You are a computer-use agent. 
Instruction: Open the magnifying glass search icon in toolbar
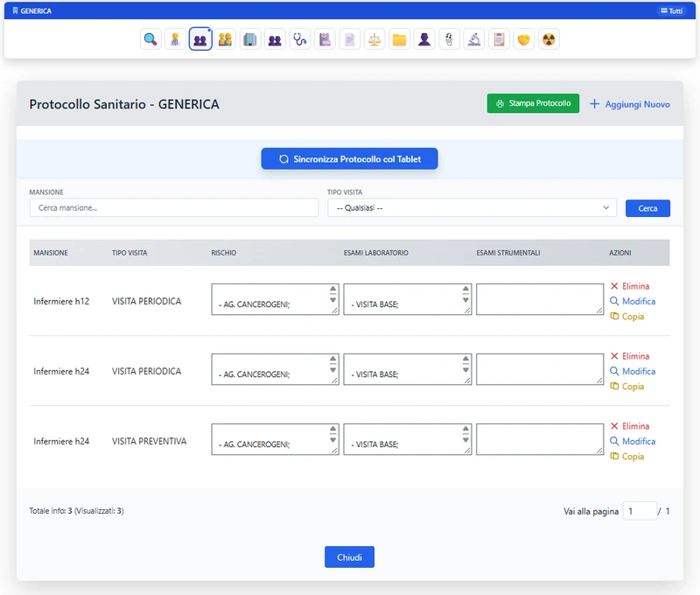coord(150,39)
